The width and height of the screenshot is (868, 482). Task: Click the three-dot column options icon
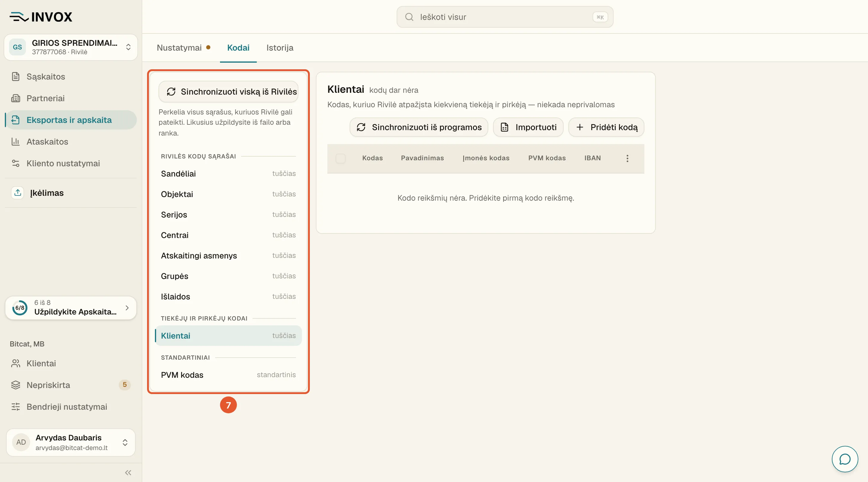coord(627,158)
